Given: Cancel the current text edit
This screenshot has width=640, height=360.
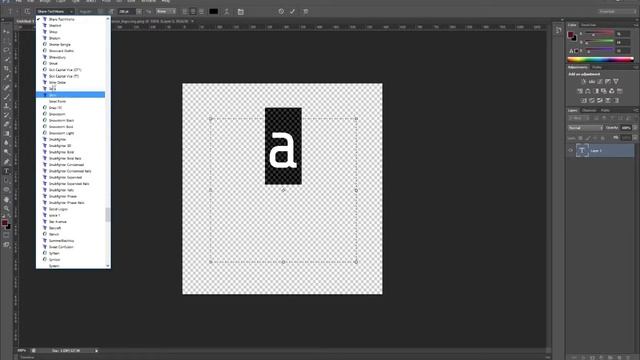Looking at the screenshot, I should (x=281, y=12).
